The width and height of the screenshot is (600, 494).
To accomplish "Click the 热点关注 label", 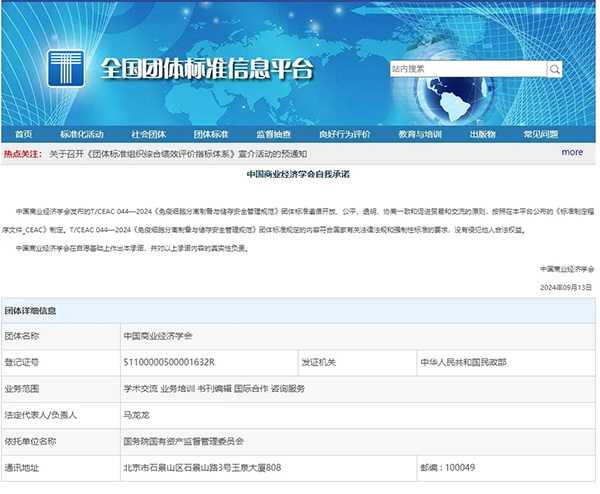I will pyautogui.click(x=23, y=154).
